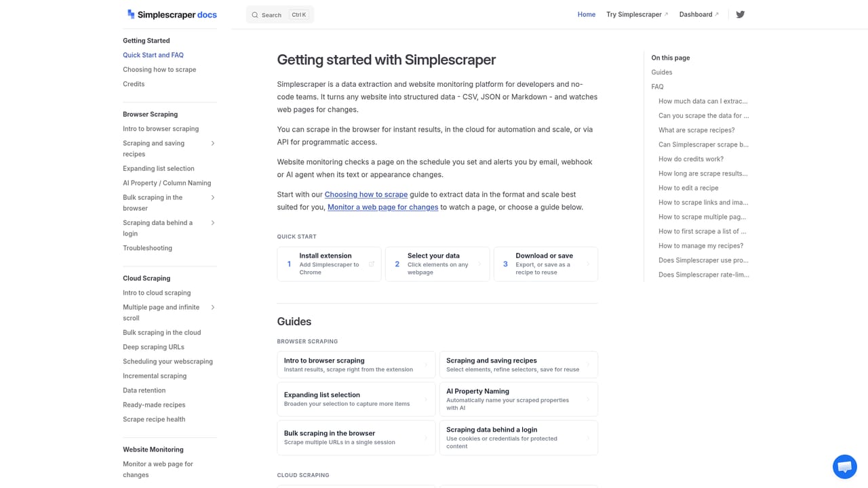Expand Bulk scraping in the browser section
Image resolution: width=868 pixels, height=488 pixels.
pos(213,197)
